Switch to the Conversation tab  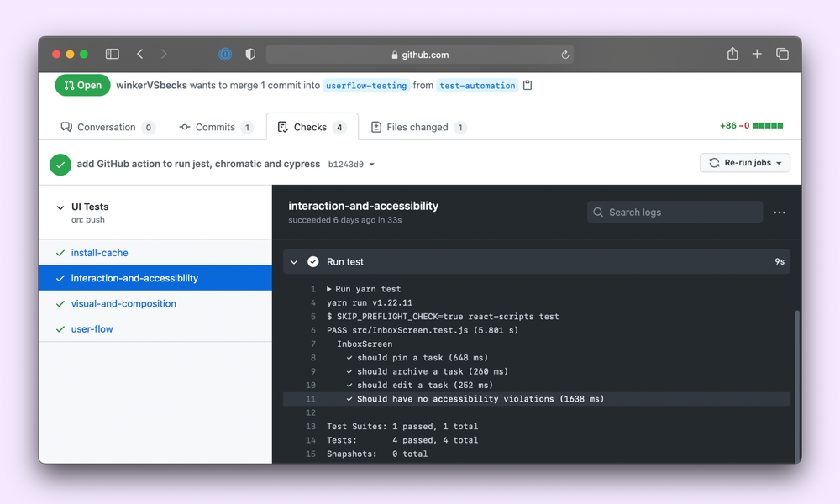point(107,128)
